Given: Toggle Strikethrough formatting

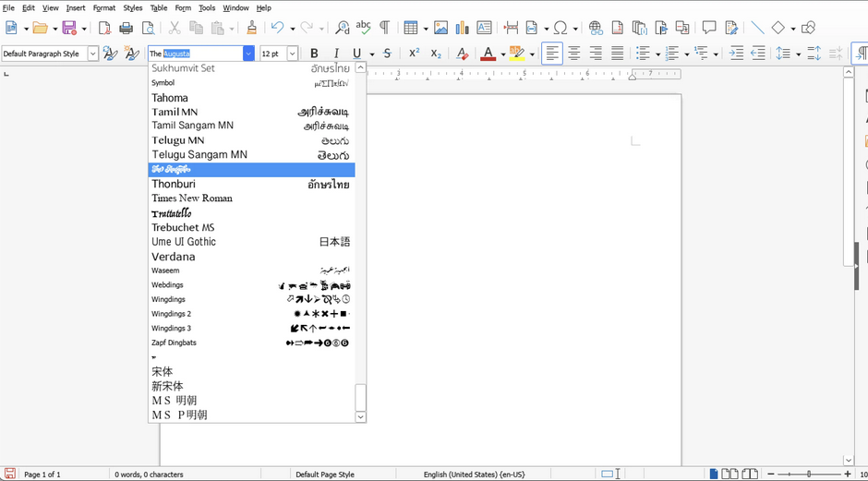Looking at the screenshot, I should point(388,54).
